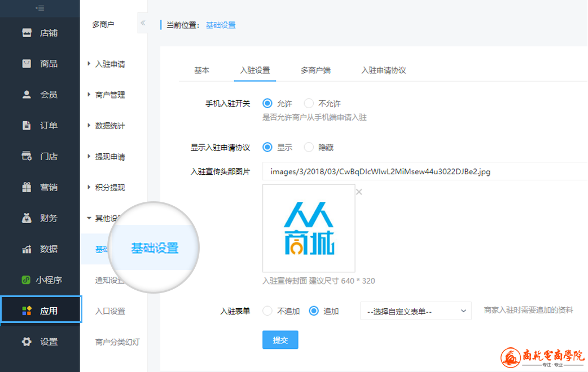Click the 店铺 store icon in sidebar

coord(27,33)
